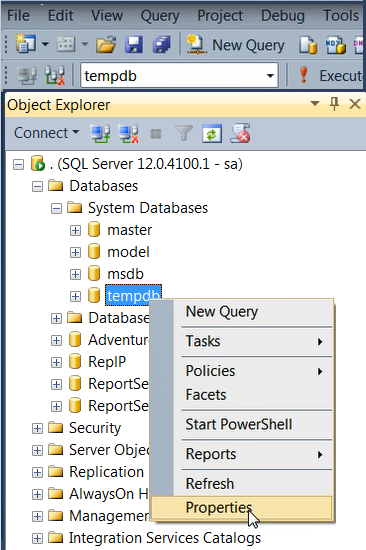Click the New Query toolbar button

[235, 45]
